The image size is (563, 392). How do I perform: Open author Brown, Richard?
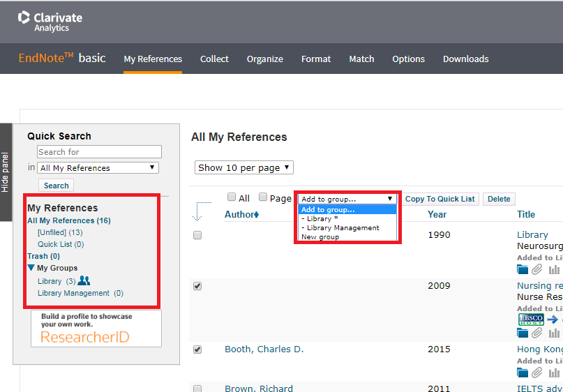coord(259,388)
